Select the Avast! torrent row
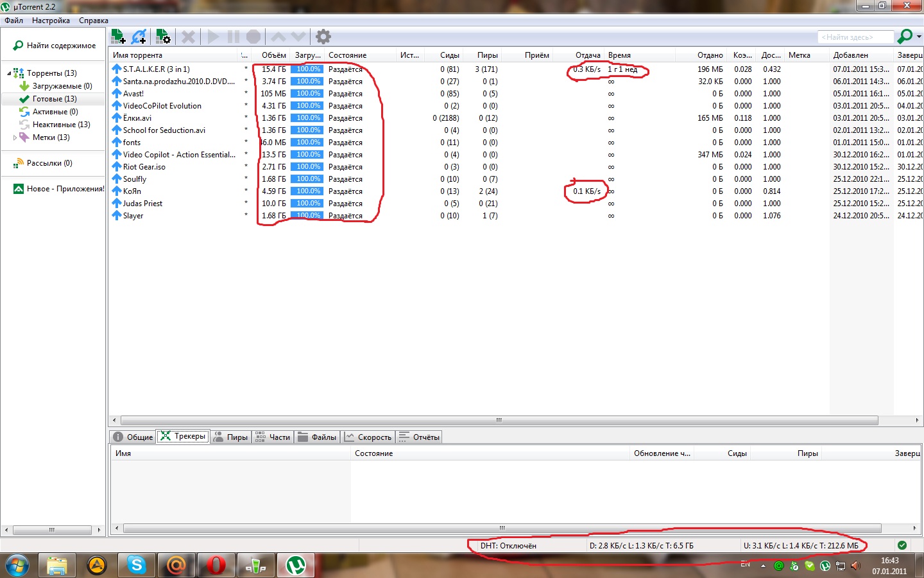The width and height of the screenshot is (924, 578). pos(133,94)
